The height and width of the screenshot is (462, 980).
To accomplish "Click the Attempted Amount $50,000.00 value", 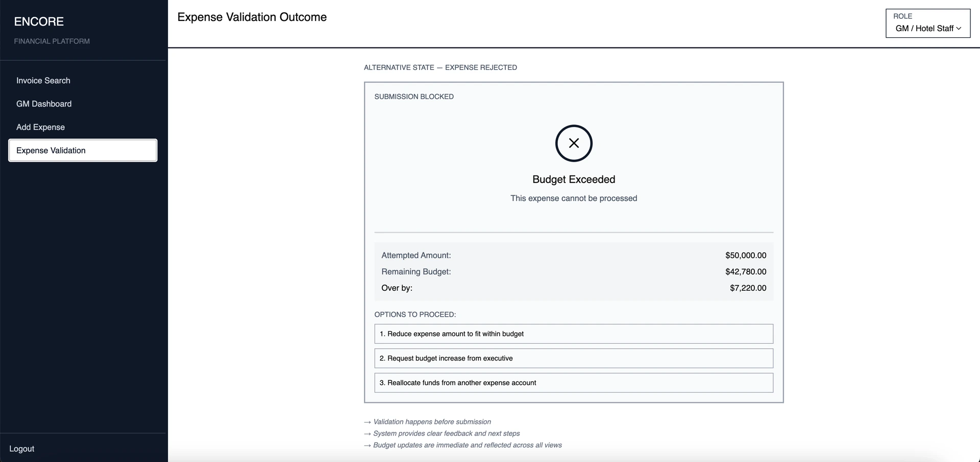I will 746,255.
